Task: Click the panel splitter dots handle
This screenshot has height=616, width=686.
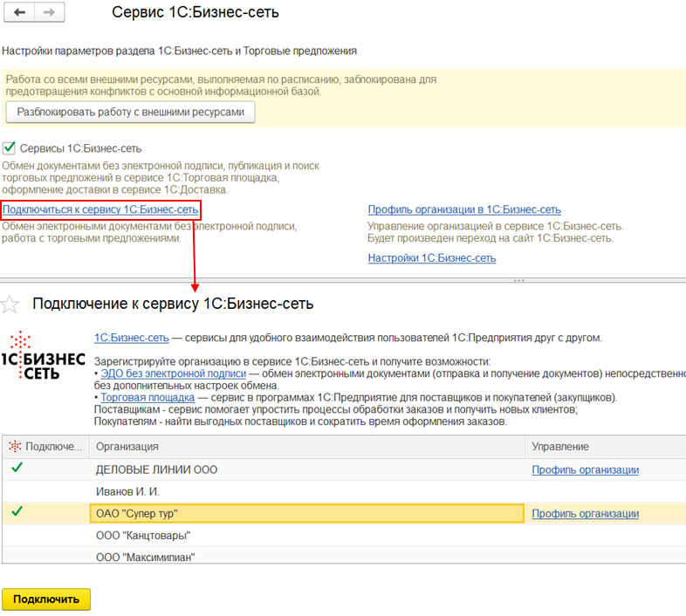Action: coord(518,281)
